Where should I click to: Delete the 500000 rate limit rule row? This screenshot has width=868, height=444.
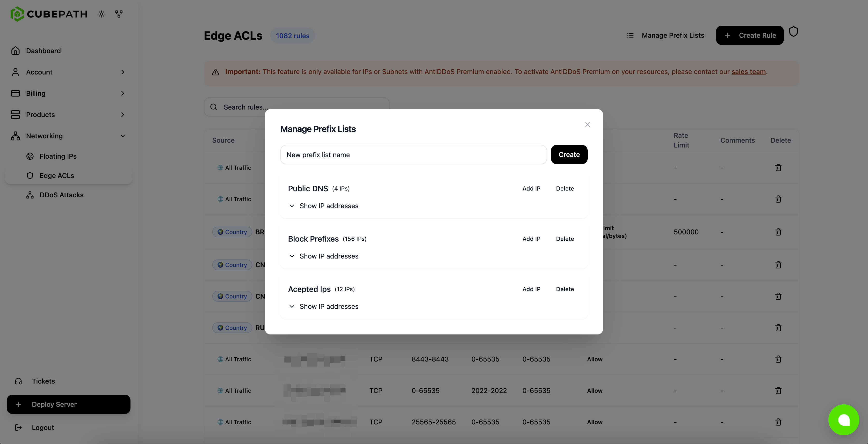point(778,232)
